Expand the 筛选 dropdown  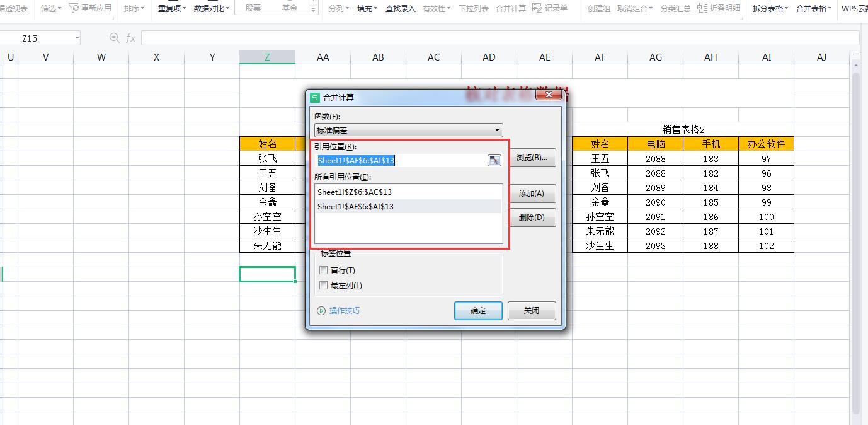coord(51,8)
